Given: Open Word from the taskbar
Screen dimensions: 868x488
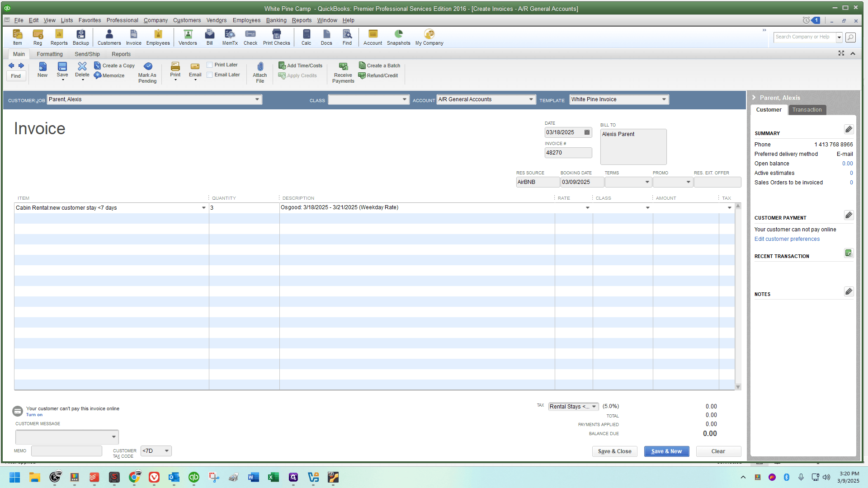Looking at the screenshot, I should pos(253,477).
